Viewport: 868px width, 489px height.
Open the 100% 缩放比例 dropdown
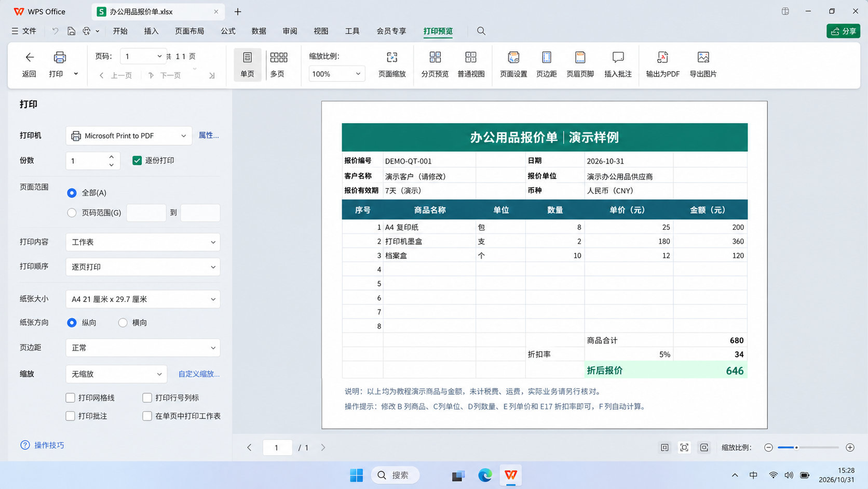coord(336,74)
